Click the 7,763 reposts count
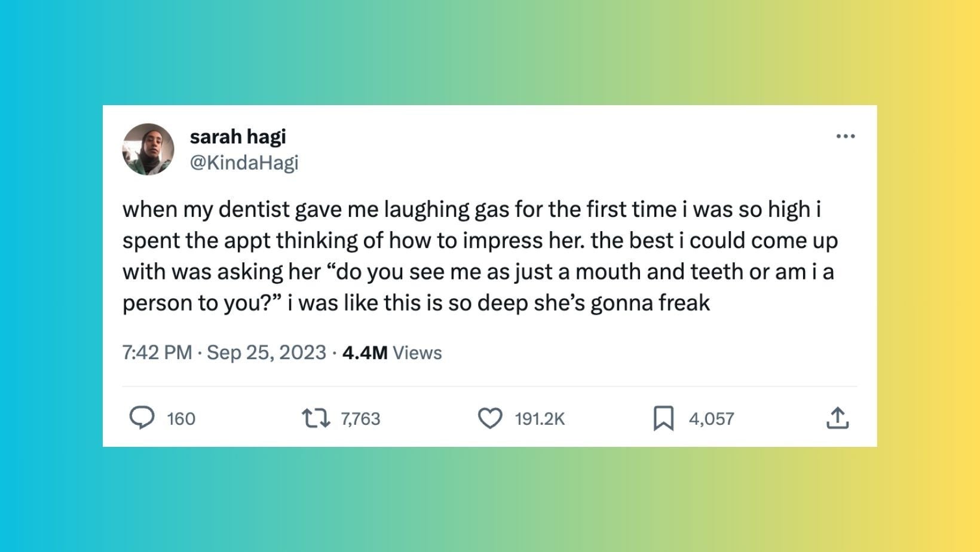The width and height of the screenshot is (980, 552). [360, 419]
